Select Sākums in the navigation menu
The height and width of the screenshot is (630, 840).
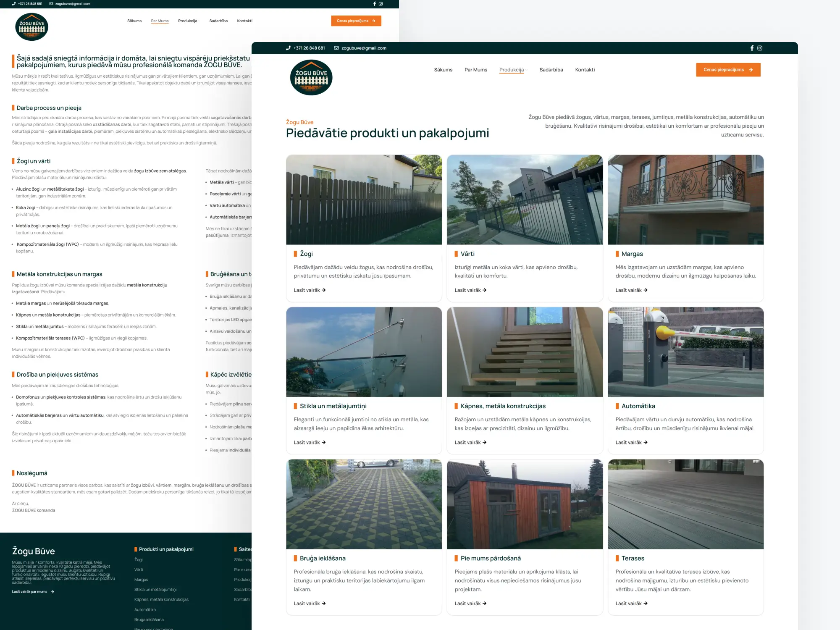[x=443, y=70]
